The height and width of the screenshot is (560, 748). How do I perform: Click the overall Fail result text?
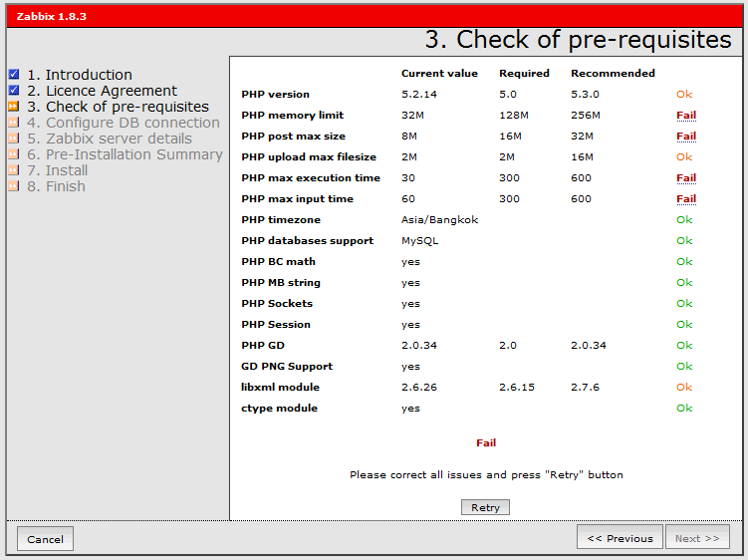pos(486,443)
